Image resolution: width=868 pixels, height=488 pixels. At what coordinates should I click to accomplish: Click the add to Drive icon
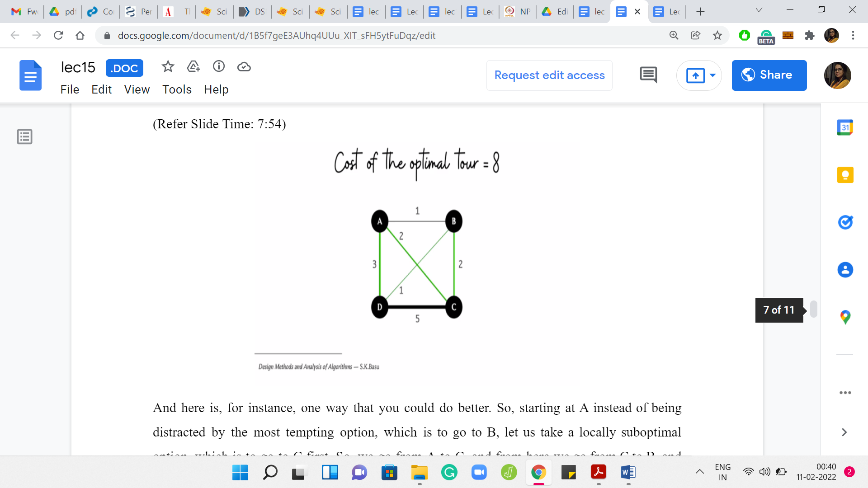coord(193,67)
